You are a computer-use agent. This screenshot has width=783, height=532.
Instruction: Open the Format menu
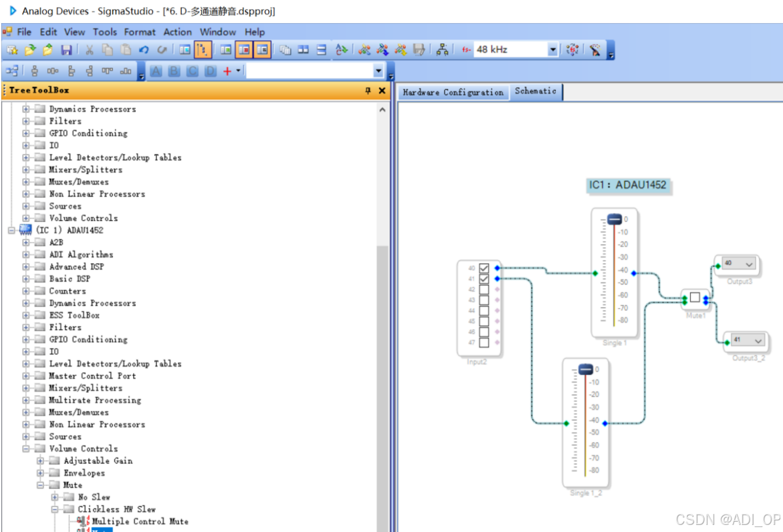click(x=140, y=32)
